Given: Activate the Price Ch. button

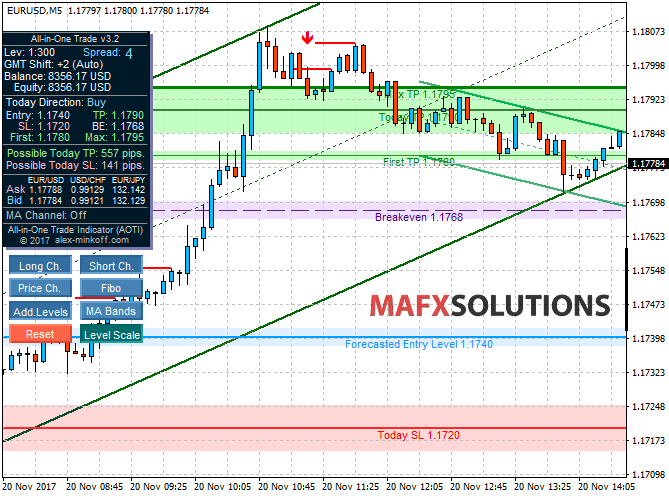Looking at the screenshot, I should [40, 288].
